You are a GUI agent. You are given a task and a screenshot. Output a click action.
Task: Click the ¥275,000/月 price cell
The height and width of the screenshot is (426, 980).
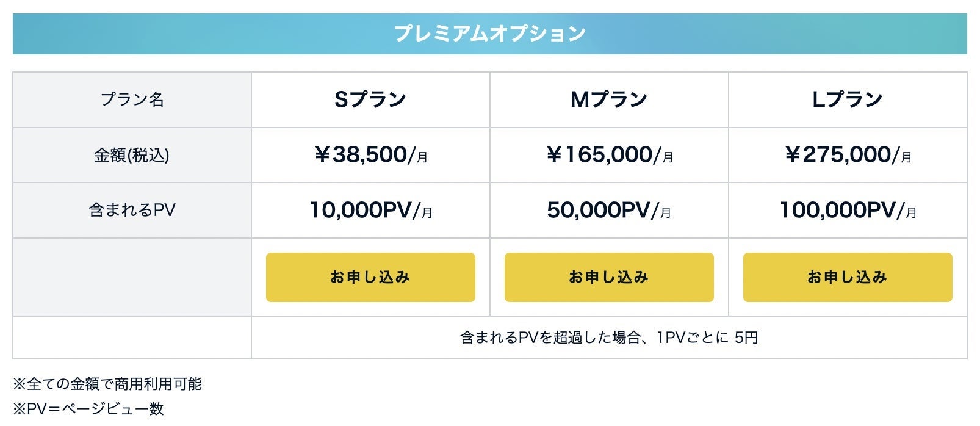point(848,155)
